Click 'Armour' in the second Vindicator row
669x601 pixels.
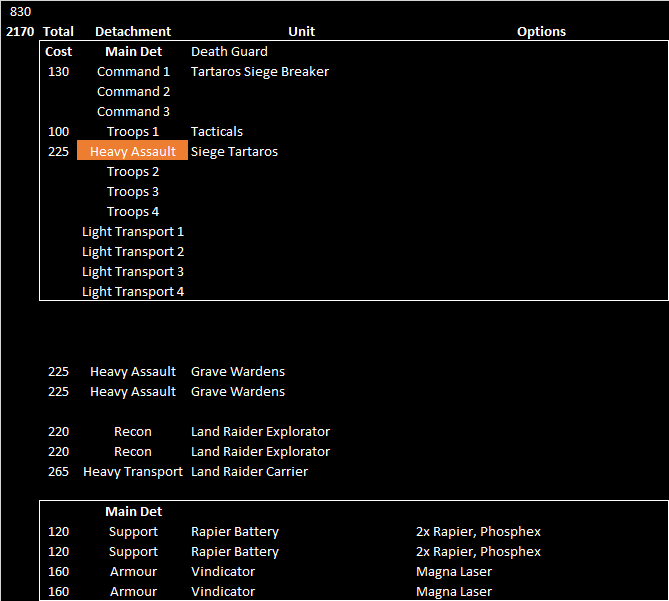point(133,592)
